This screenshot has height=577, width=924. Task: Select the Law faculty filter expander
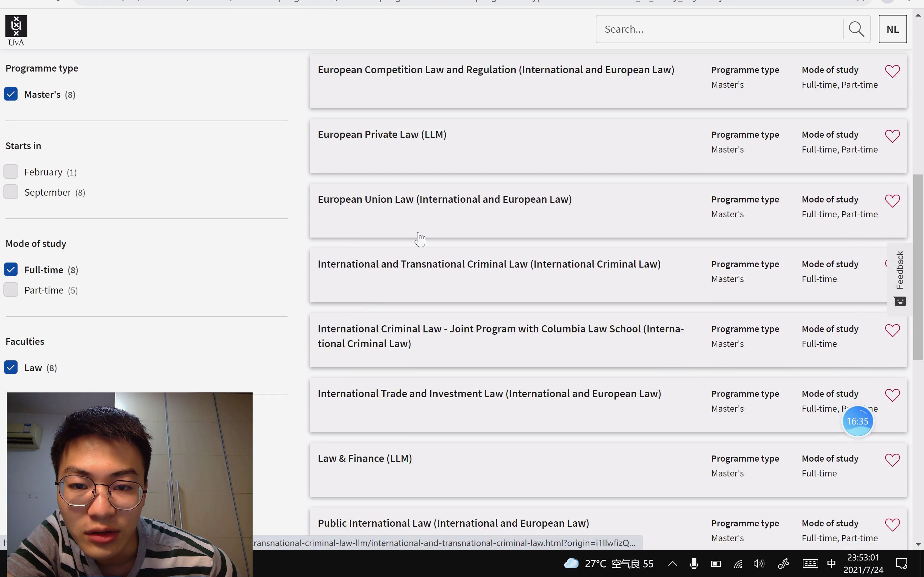pos(11,367)
